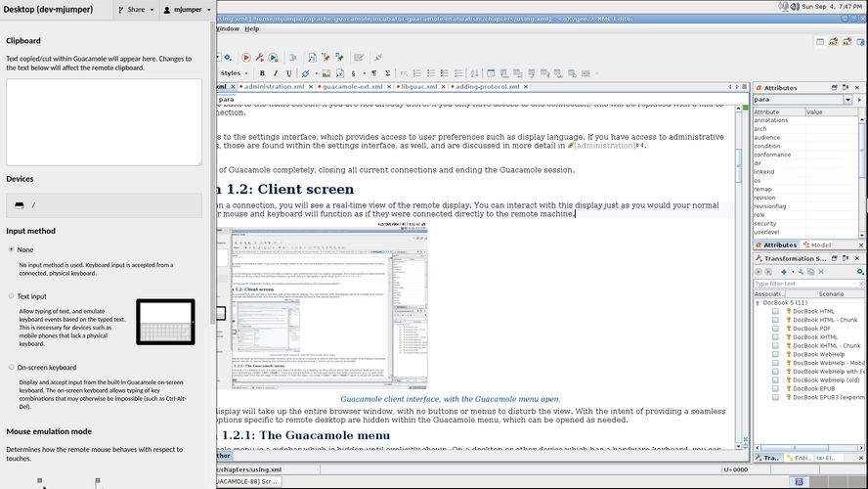Open the Help menu
The width and height of the screenshot is (868, 489).
point(252,28)
